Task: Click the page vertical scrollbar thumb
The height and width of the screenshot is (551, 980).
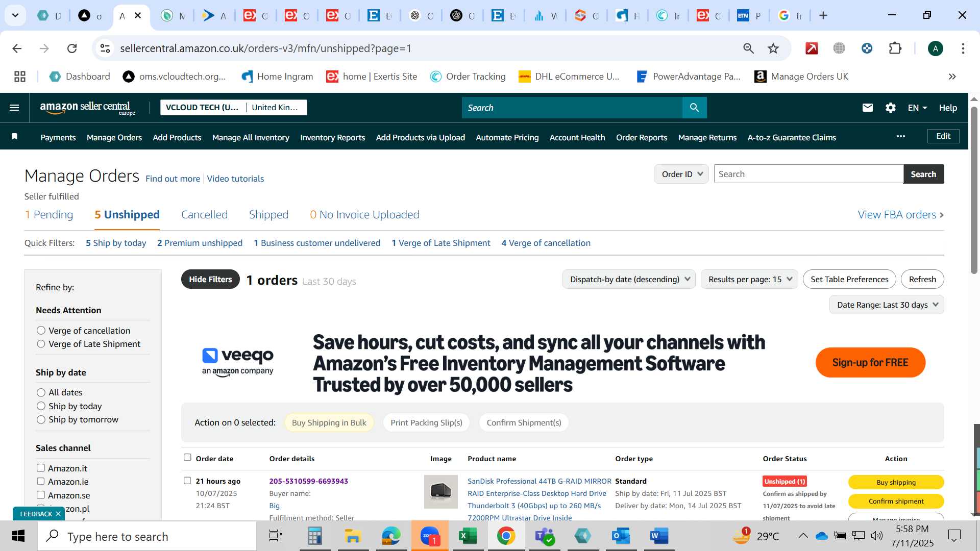Action: tap(974, 190)
